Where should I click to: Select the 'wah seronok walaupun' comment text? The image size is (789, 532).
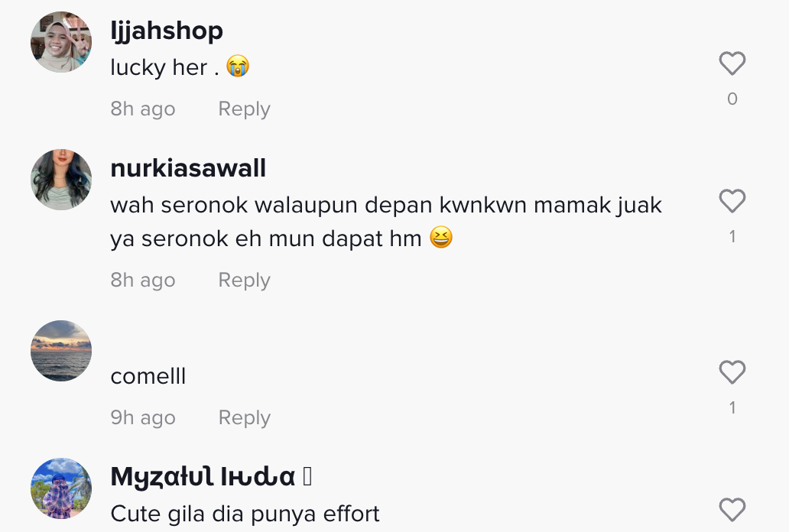[x=386, y=222]
